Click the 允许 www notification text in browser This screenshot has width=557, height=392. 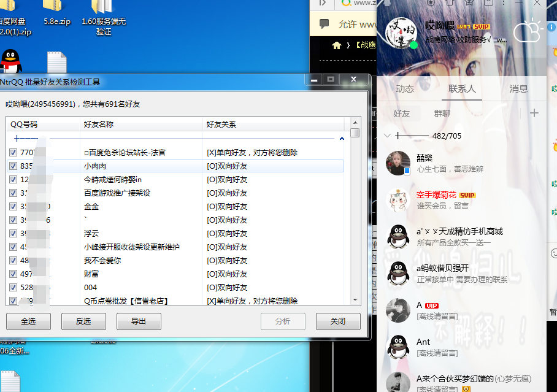pyautogui.click(x=357, y=25)
